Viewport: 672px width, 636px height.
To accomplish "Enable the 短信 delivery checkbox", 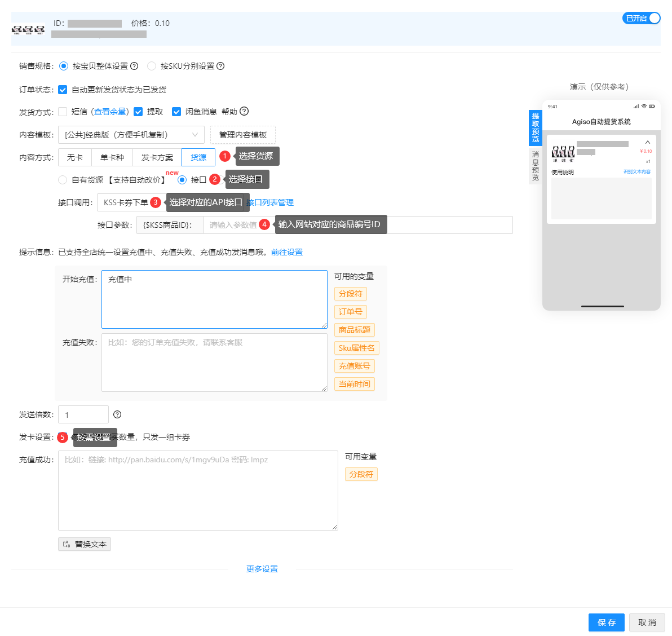I will [63, 112].
